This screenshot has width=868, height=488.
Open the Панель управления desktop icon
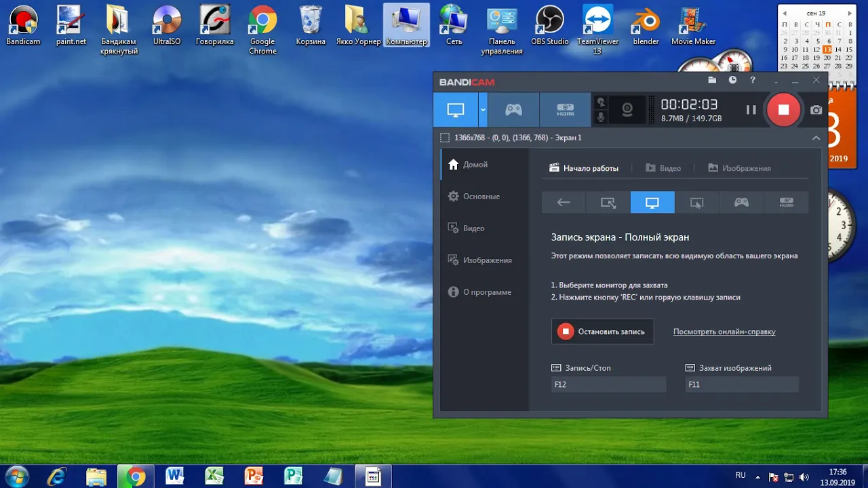tap(502, 30)
